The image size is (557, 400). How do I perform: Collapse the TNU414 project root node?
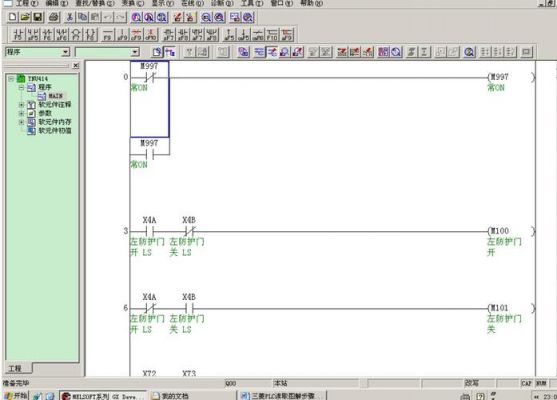tap(11, 79)
